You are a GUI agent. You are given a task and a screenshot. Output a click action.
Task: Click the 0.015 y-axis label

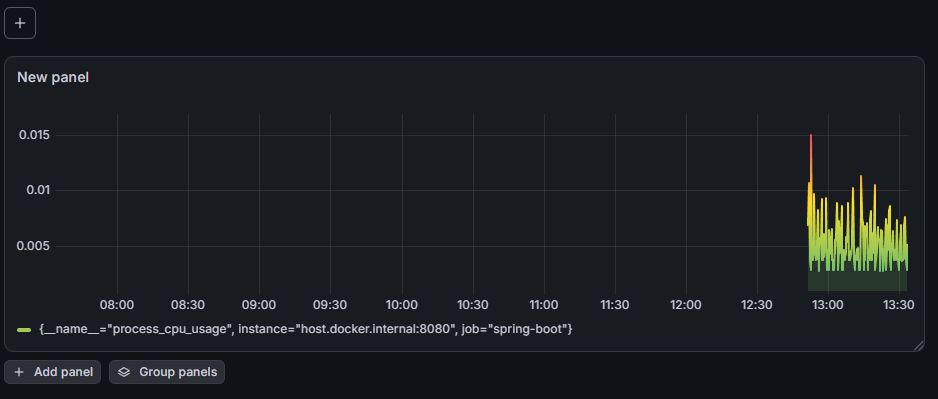(35, 135)
